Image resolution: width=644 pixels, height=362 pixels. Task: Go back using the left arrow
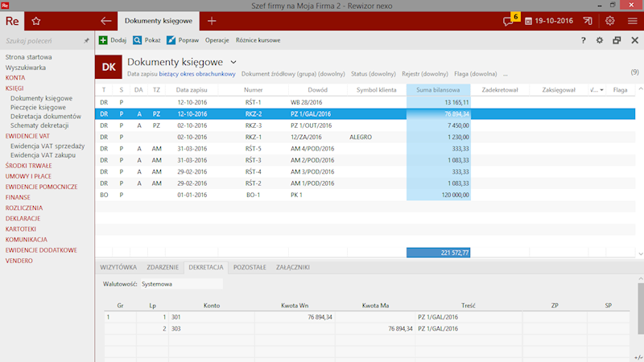pyautogui.click(x=106, y=21)
